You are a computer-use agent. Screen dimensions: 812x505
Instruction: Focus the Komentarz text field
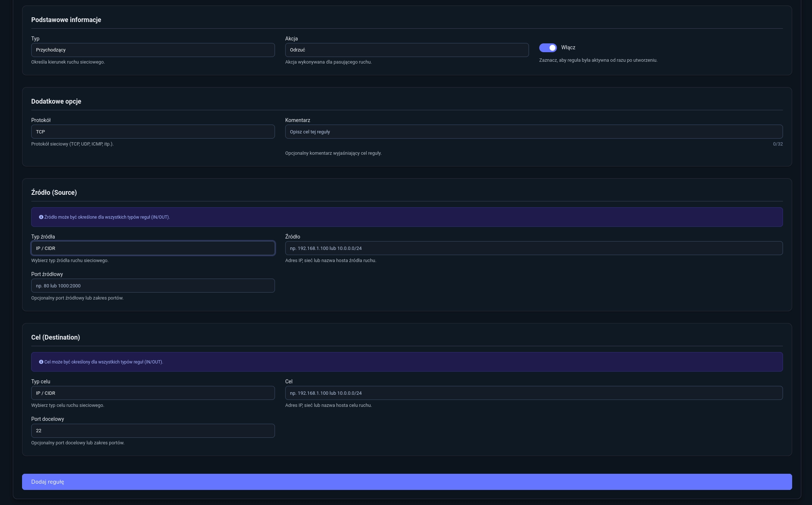point(534,132)
